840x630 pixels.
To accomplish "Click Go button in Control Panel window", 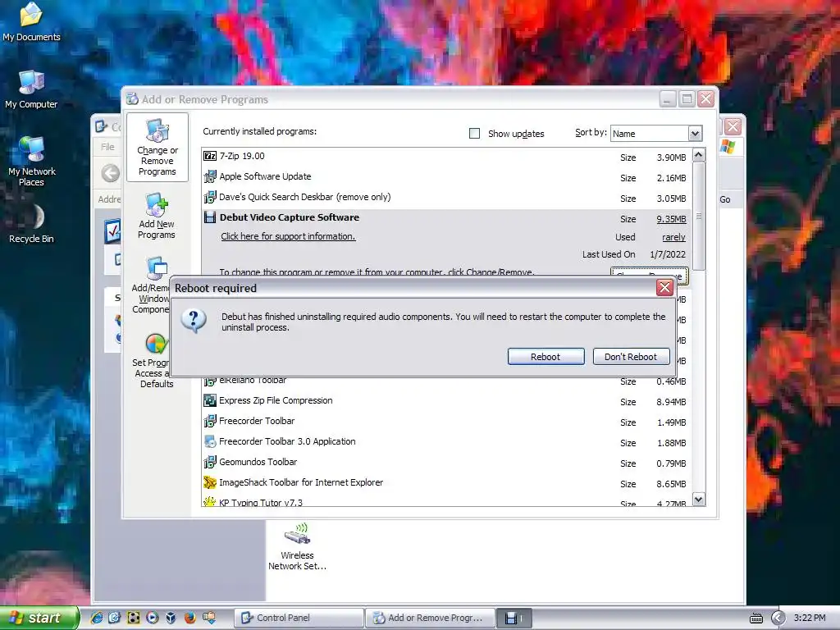I will click(725, 199).
